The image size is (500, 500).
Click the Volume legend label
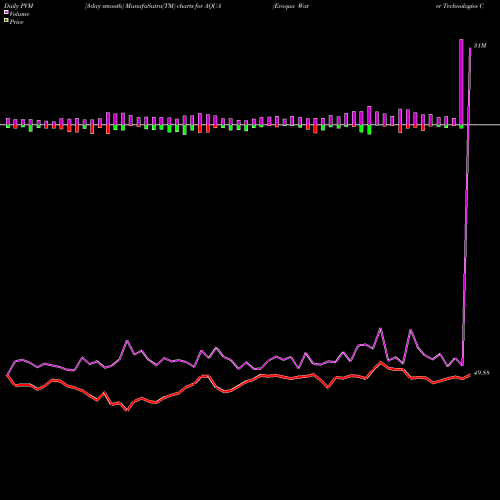(x=19, y=14)
